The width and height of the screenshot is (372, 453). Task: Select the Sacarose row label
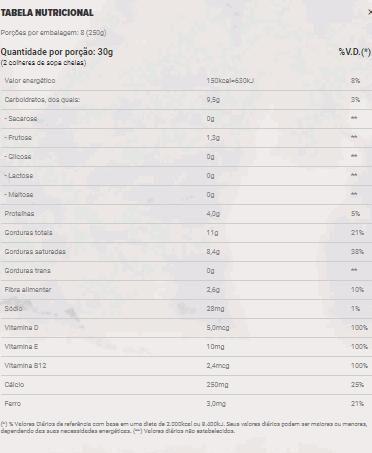[21, 119]
